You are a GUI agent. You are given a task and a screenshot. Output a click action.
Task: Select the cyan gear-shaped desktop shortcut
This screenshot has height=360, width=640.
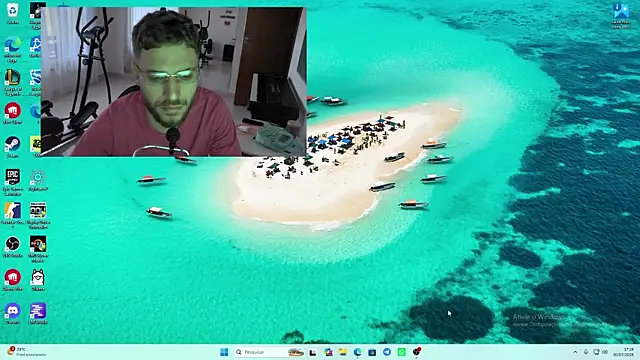[38, 180]
